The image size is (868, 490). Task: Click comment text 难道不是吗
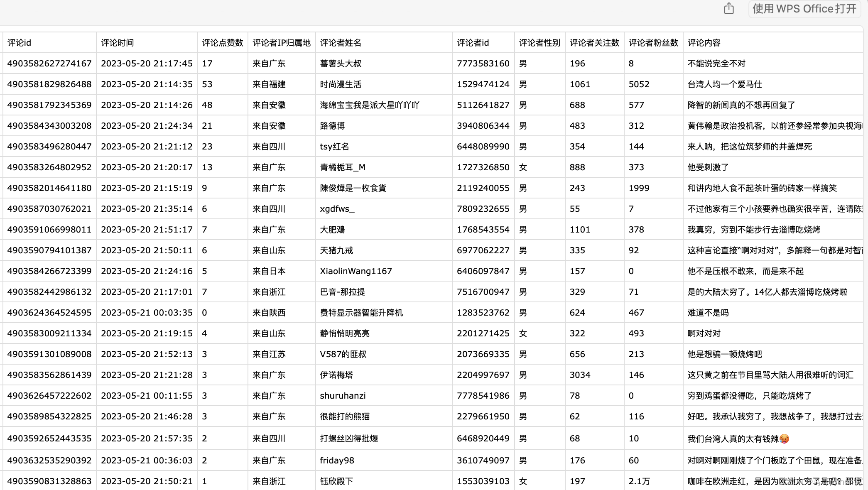(708, 313)
